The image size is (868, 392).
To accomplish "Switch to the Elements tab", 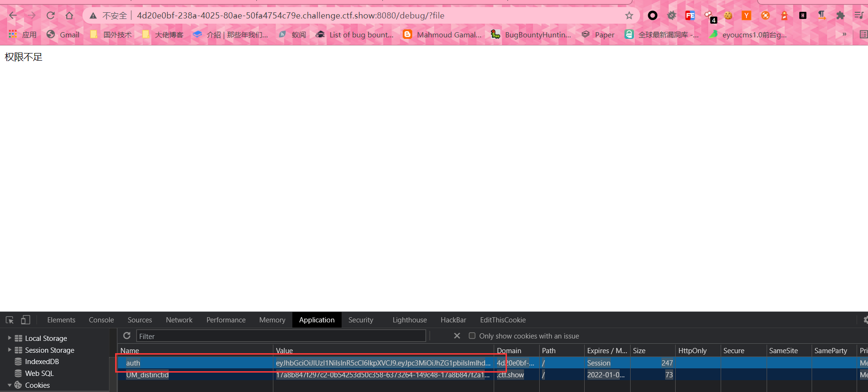I will pyautogui.click(x=61, y=320).
